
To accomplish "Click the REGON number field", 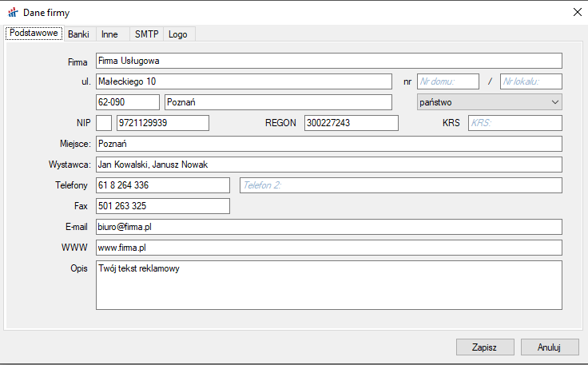I will (350, 123).
